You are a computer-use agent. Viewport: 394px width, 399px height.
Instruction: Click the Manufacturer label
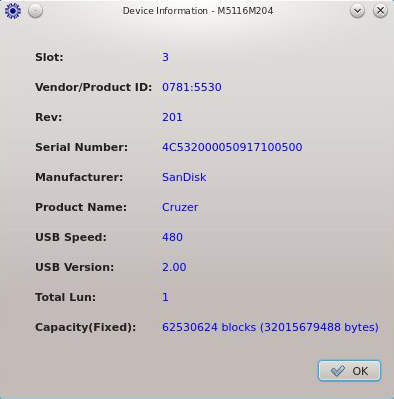point(79,177)
